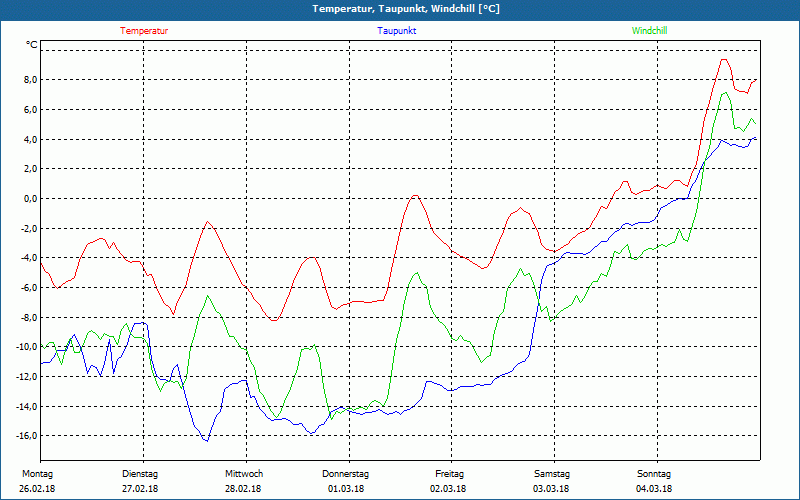Screen dimensions: 800x500
Task: Select the Dienstag day label
Action: pos(140,474)
